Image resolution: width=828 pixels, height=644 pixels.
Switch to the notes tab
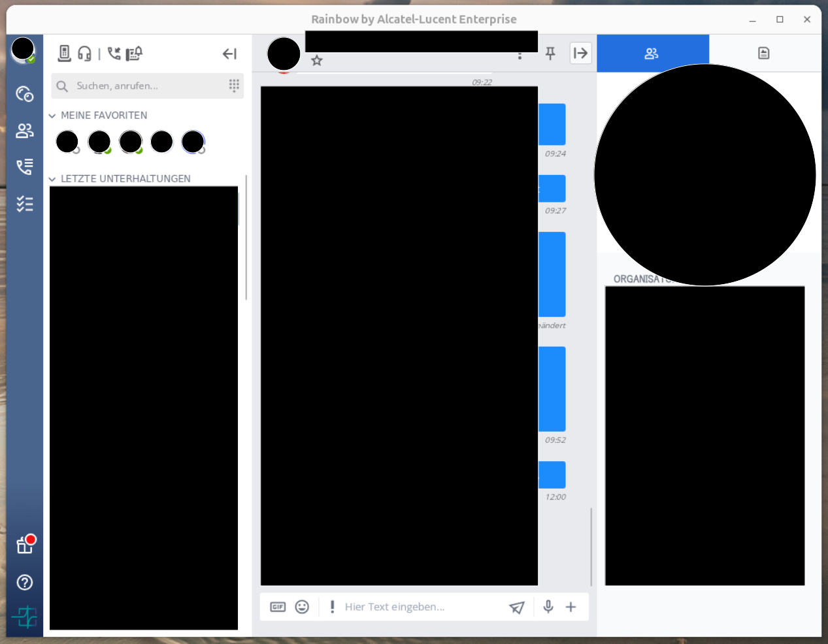pyautogui.click(x=764, y=52)
